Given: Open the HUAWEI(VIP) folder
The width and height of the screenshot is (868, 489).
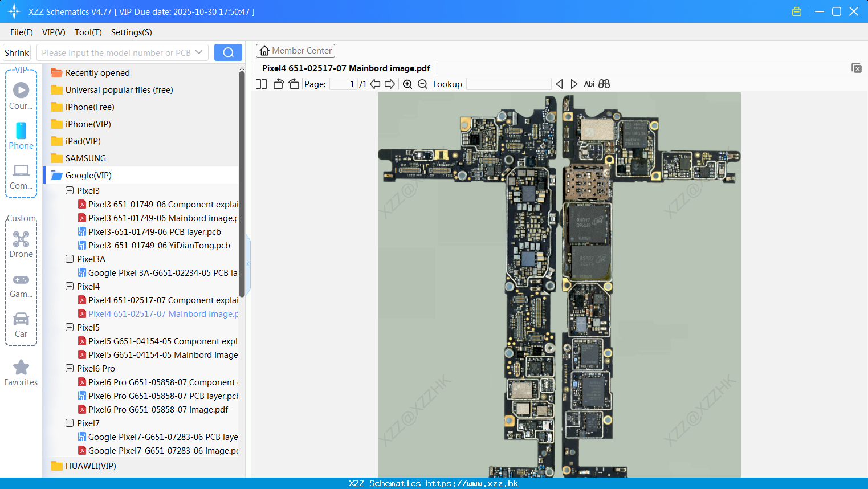Looking at the screenshot, I should click(x=91, y=466).
